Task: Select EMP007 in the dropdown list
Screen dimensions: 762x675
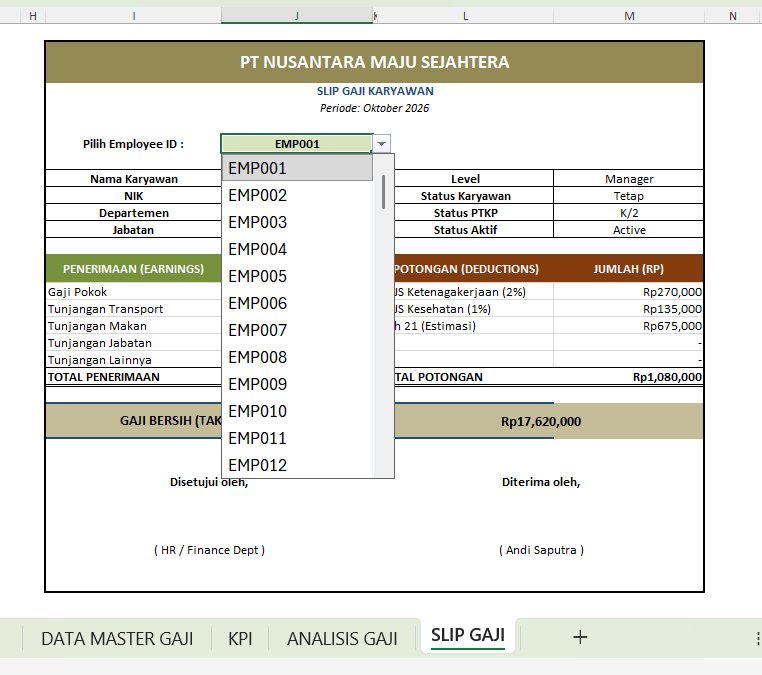Action: tap(297, 330)
